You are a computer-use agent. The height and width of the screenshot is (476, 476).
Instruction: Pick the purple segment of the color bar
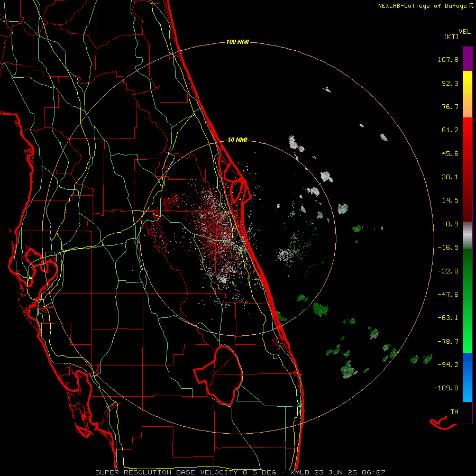467,59
